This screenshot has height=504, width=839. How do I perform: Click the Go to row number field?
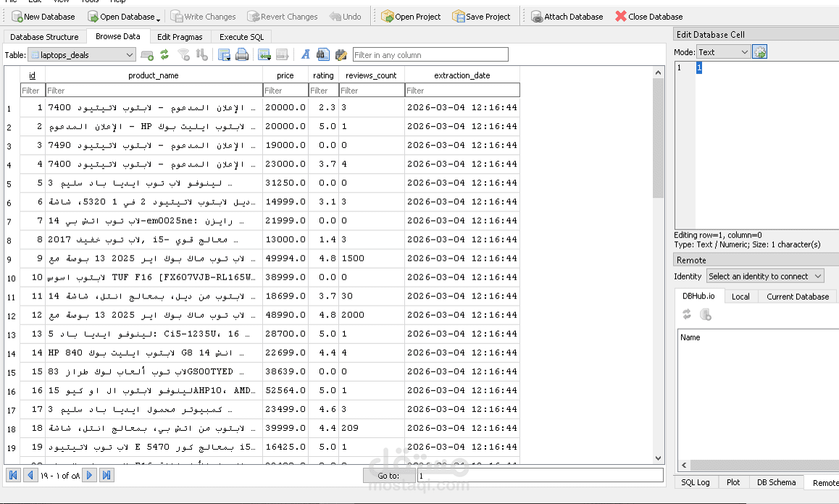click(540, 475)
